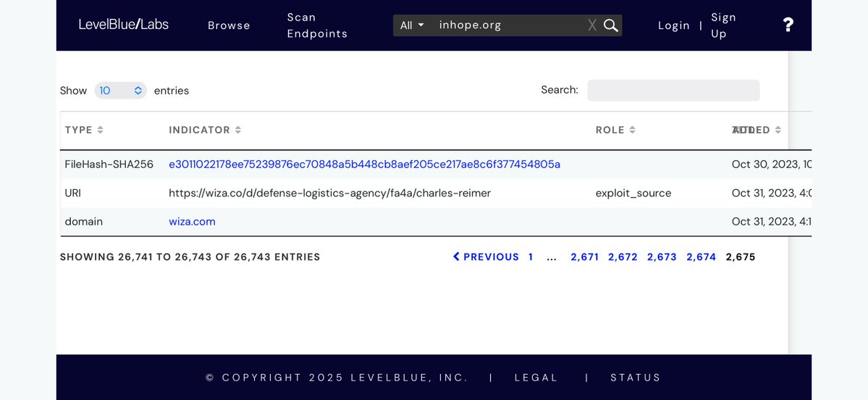Open the wiza.com domain indicator
The image size is (868, 400).
tap(192, 222)
